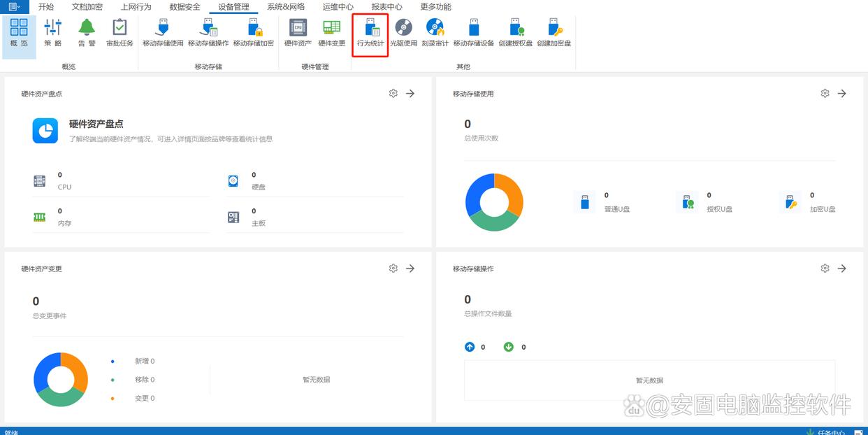The width and height of the screenshot is (868, 435).
Task: Open arrow of 硬件资产盘点 panel
Action: [x=410, y=93]
